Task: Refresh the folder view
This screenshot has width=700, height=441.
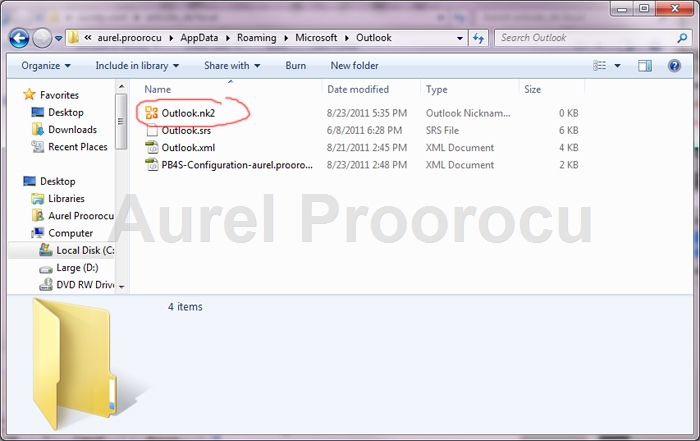Action: (x=478, y=38)
